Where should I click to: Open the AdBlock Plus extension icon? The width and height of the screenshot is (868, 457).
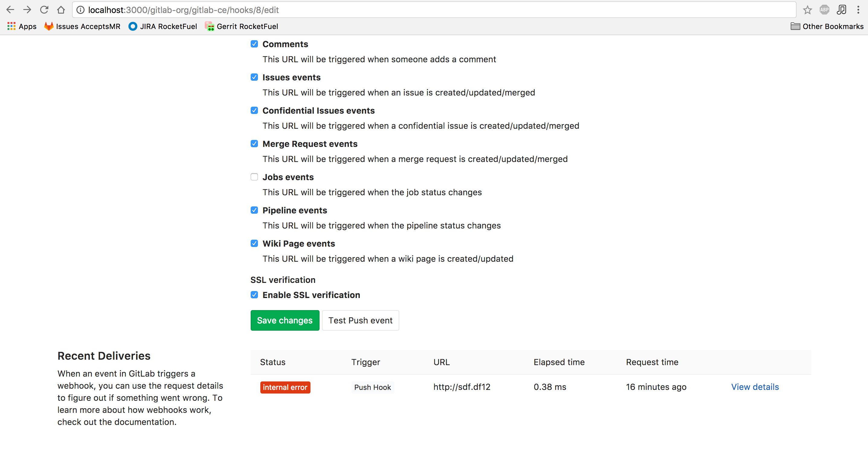(x=824, y=10)
